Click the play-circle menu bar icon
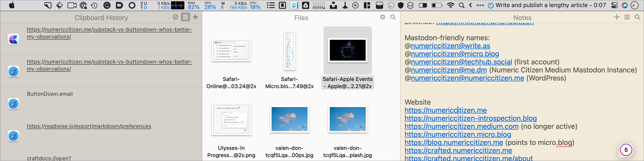The width and height of the screenshot is (644, 161). 355,5
